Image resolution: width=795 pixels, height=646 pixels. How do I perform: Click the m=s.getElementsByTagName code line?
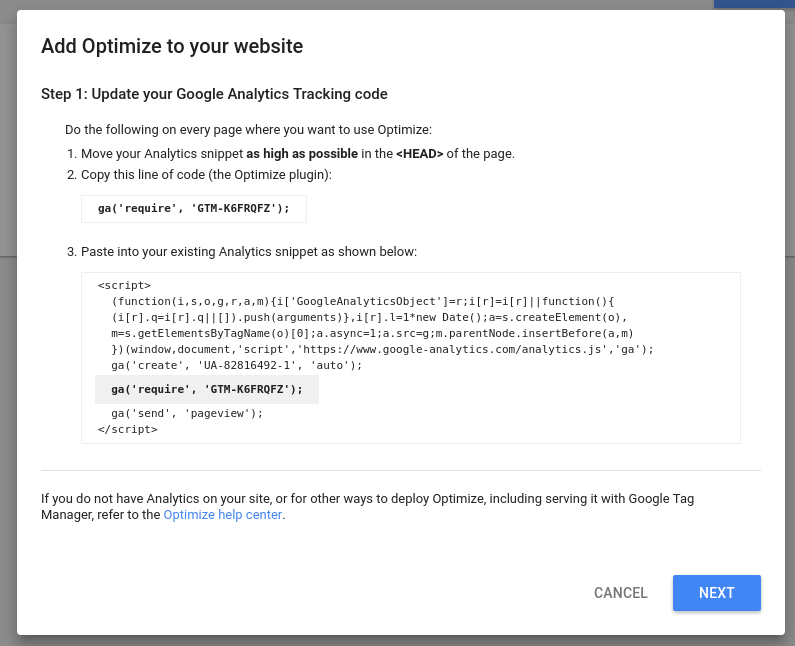click(372, 334)
